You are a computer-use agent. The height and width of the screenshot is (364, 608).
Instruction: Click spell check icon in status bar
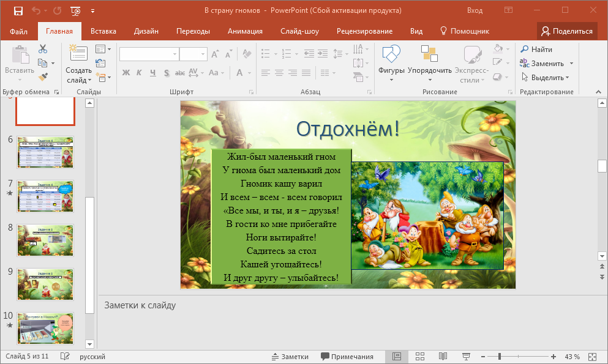coord(65,356)
